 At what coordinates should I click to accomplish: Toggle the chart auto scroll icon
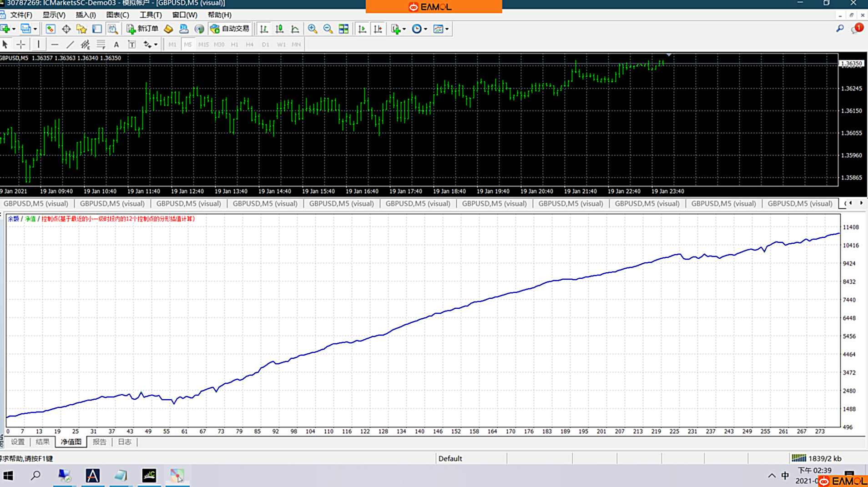[362, 29]
